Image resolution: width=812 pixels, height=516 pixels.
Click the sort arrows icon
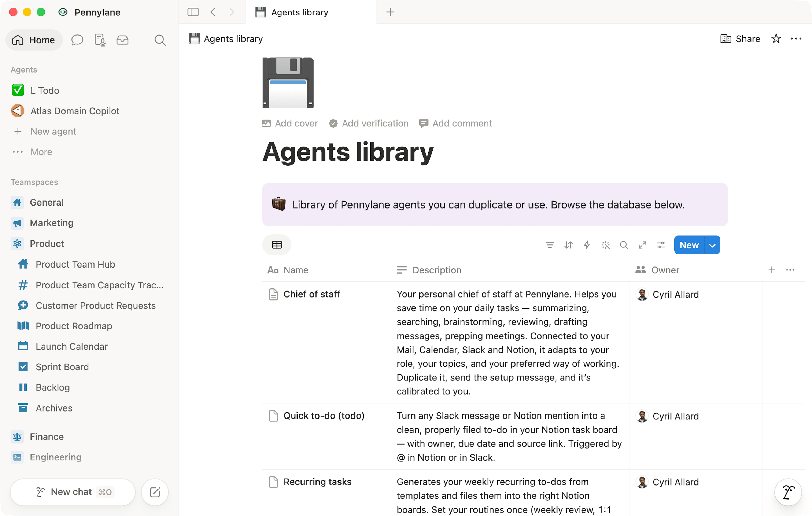tap(568, 245)
